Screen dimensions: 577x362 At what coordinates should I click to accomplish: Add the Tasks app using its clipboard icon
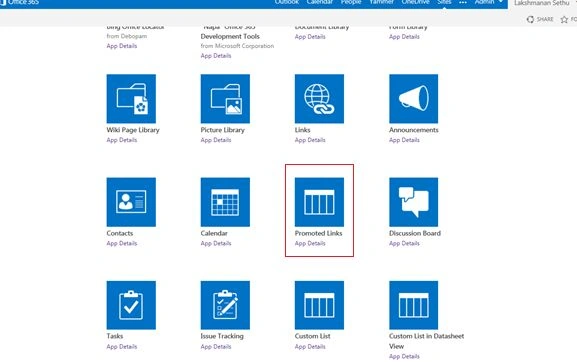[131, 305]
